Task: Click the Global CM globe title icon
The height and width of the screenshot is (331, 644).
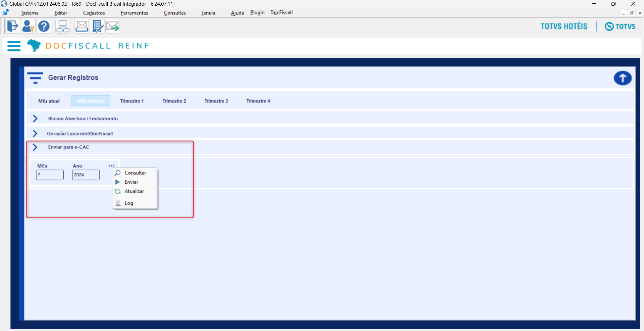Action: [x=4, y=4]
